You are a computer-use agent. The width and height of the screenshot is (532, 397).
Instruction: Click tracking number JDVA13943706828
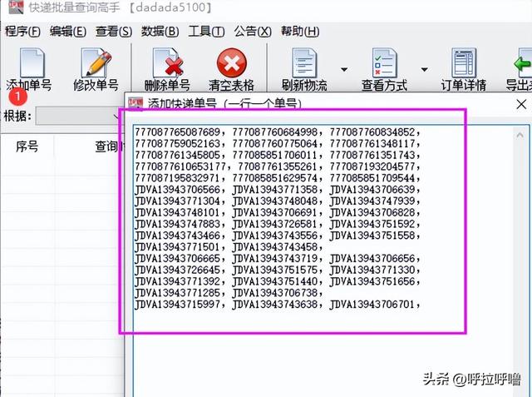372,212
